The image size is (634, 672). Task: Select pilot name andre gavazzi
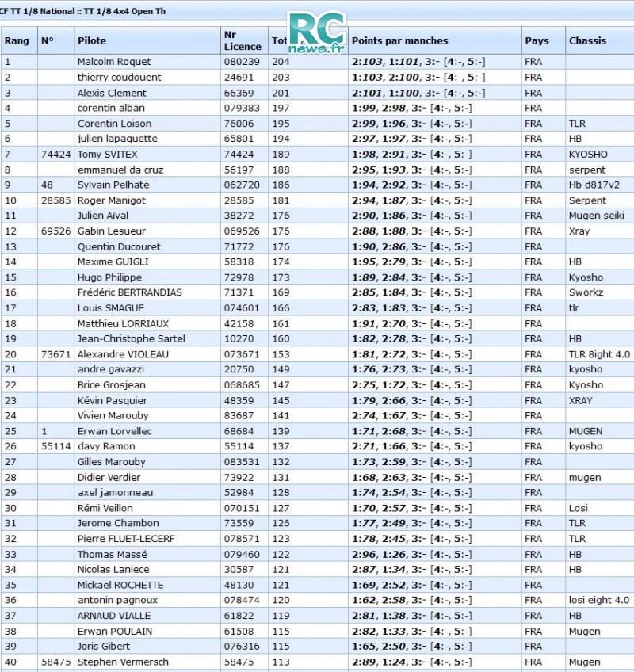[111, 369]
